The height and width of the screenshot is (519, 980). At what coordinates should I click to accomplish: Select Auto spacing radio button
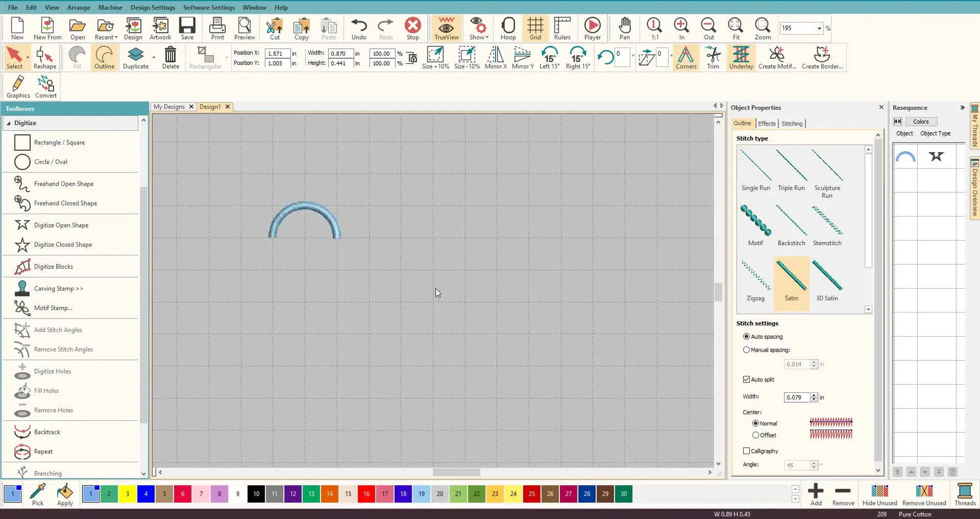(747, 337)
